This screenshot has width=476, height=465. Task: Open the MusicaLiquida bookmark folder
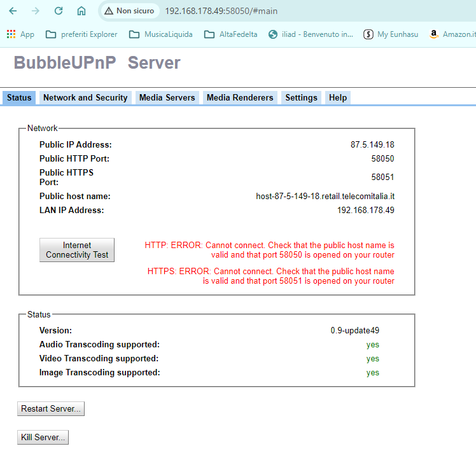160,34
